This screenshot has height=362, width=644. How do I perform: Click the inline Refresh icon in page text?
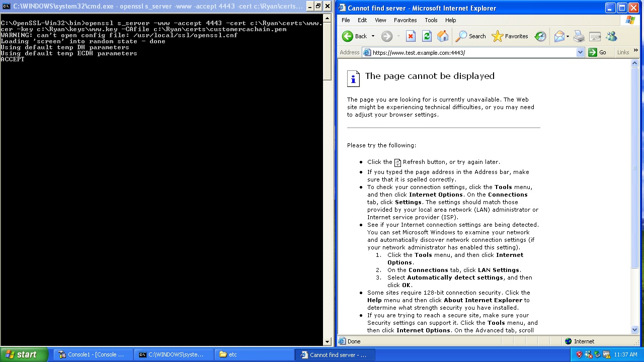397,162
